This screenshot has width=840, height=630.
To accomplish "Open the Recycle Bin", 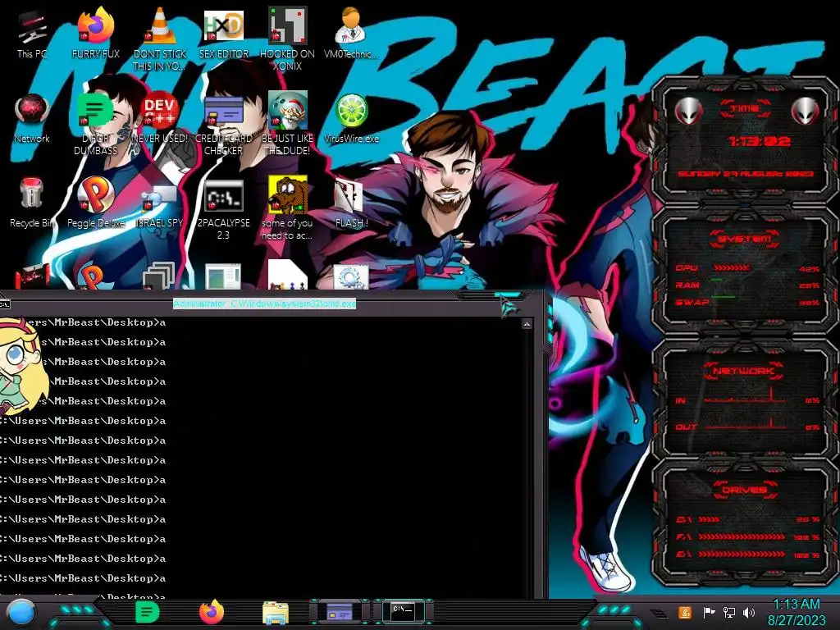I will 32,203.
